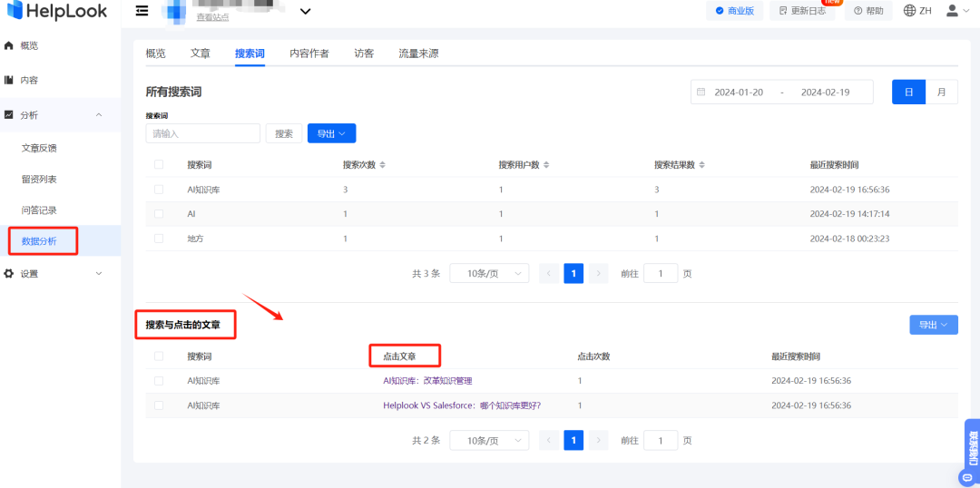Viewport: 980px width, 488px height.
Task: Select the 月 granularity button
Action: pyautogui.click(x=941, y=92)
